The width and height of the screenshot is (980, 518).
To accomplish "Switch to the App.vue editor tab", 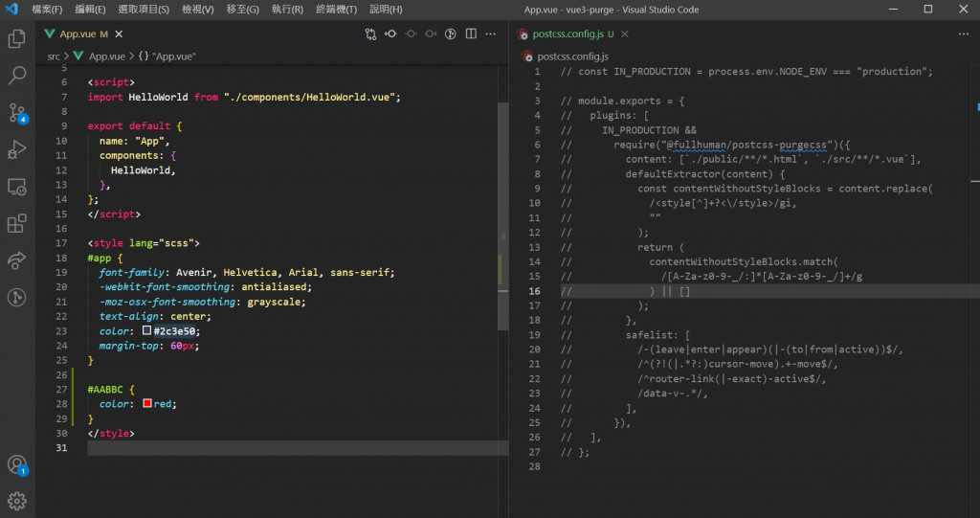I will (x=84, y=34).
